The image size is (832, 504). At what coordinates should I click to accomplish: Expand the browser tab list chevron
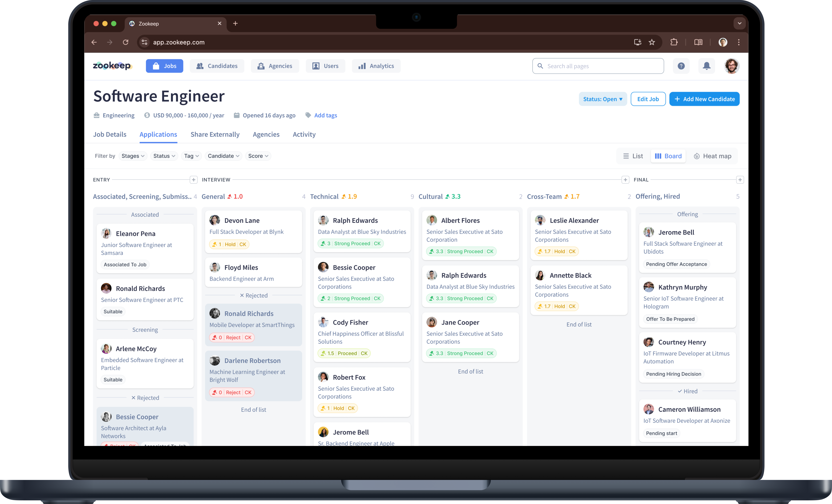(x=740, y=23)
